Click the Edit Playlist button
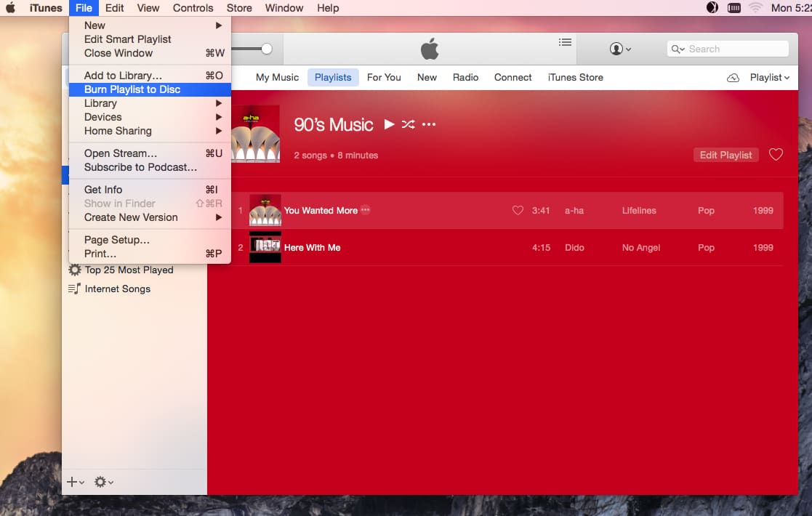Viewport: 812px width, 516px height. [x=725, y=154]
